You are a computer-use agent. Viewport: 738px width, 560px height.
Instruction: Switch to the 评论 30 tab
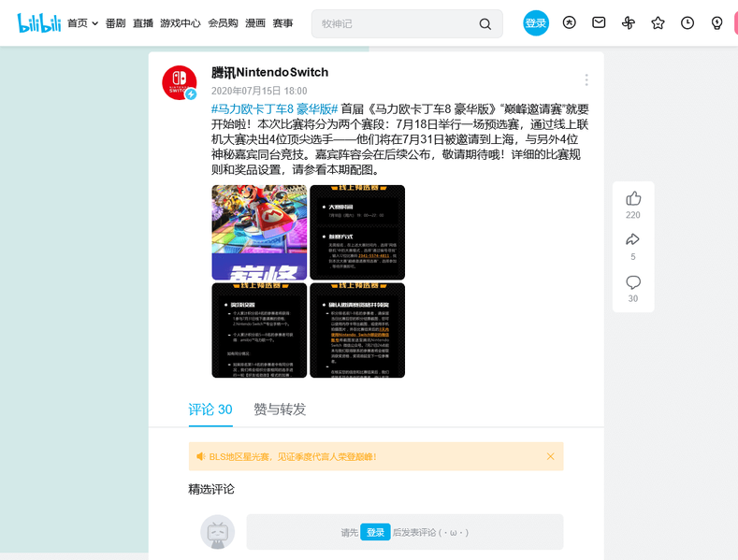[210, 409]
